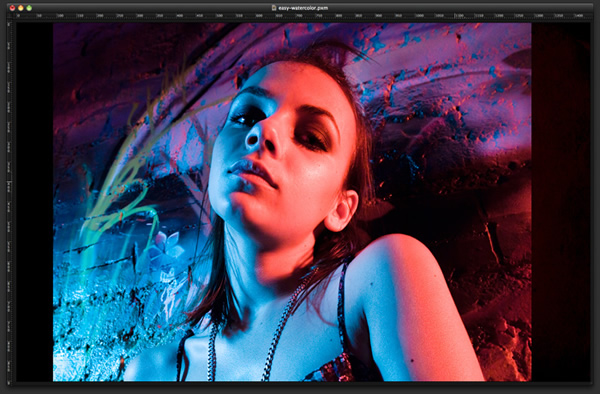This screenshot has height=394, width=600.
Task: Click the document proxy icon in title bar
Action: pos(274,8)
